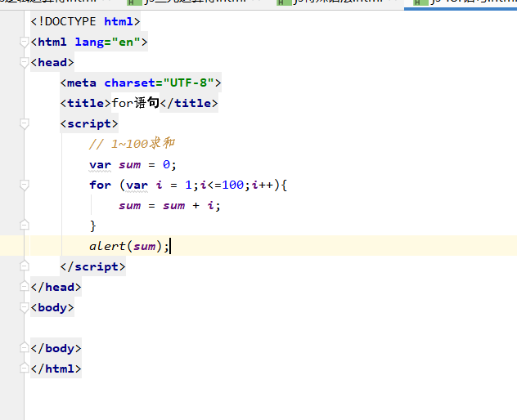The height and width of the screenshot is (420, 517).
Task: Click fold end marker beside </head>
Action: [24, 287]
